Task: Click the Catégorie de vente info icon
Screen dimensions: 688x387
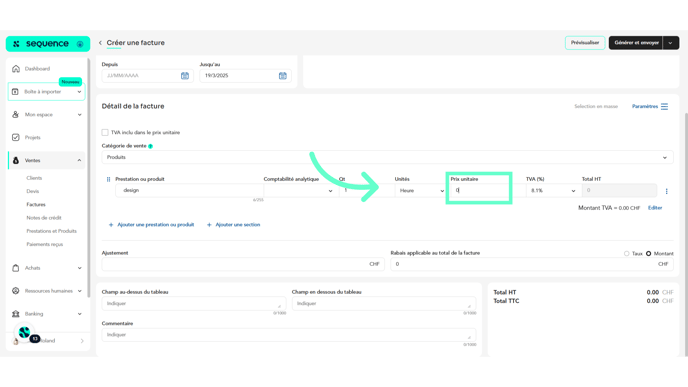Action: click(150, 146)
